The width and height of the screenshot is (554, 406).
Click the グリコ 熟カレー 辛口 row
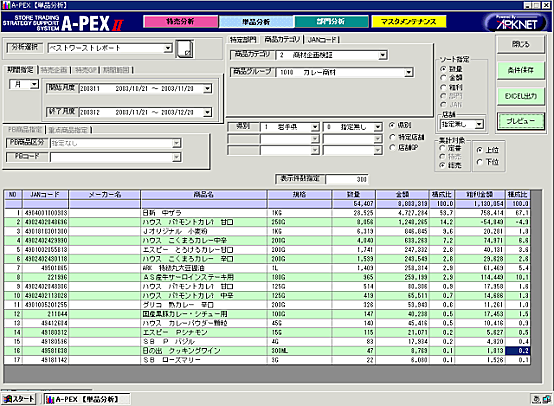[267, 305]
